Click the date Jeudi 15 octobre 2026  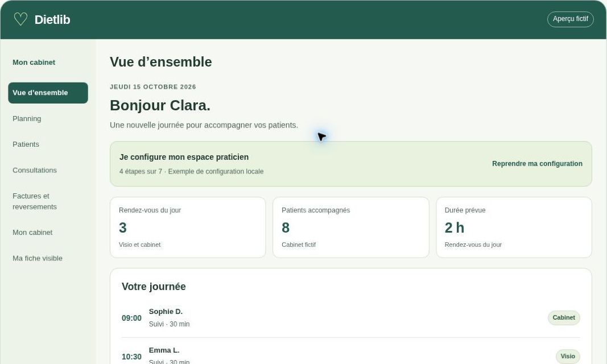click(x=153, y=87)
